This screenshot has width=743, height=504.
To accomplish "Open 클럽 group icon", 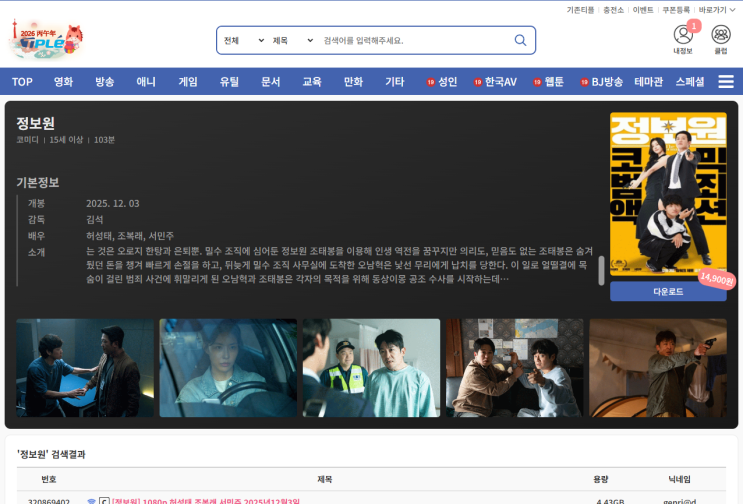I will [721, 39].
